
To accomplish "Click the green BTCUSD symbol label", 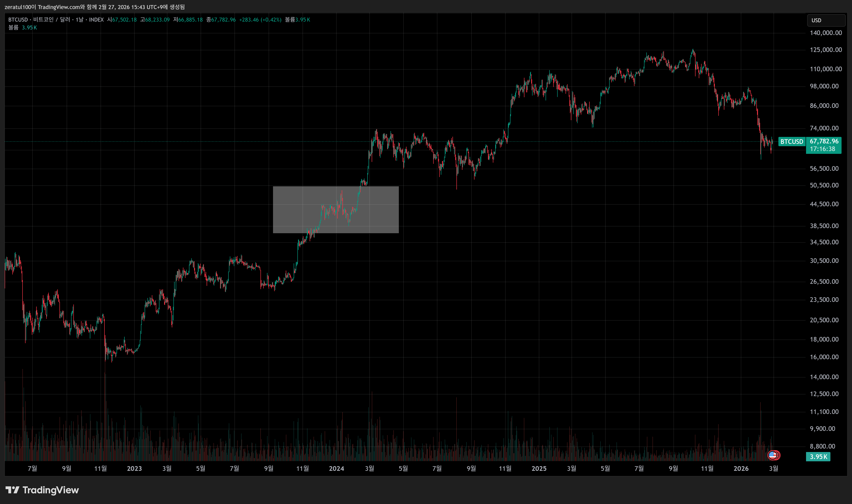I will click(x=792, y=142).
